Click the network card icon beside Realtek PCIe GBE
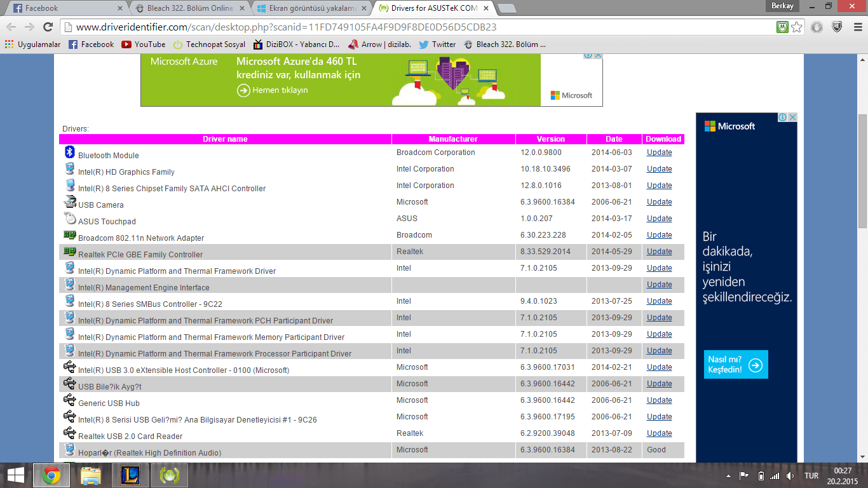The height and width of the screenshot is (488, 868). pyautogui.click(x=70, y=252)
